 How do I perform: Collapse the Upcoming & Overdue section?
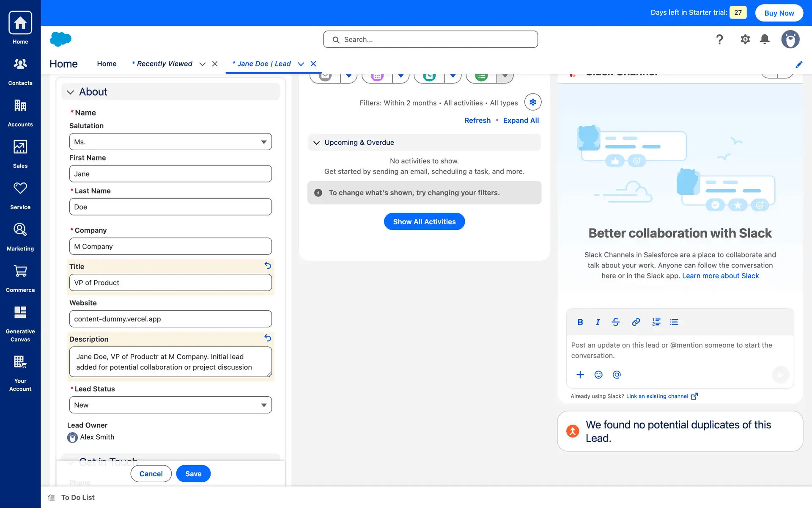[316, 143]
